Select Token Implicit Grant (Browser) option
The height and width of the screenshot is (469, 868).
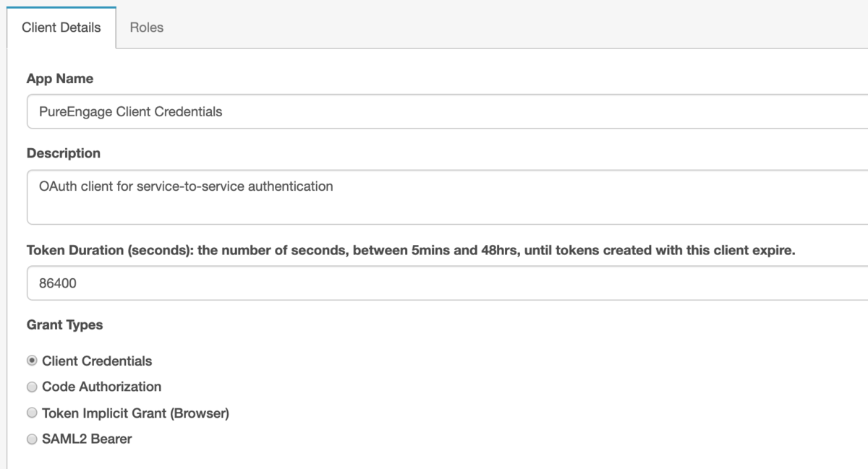[x=32, y=413]
